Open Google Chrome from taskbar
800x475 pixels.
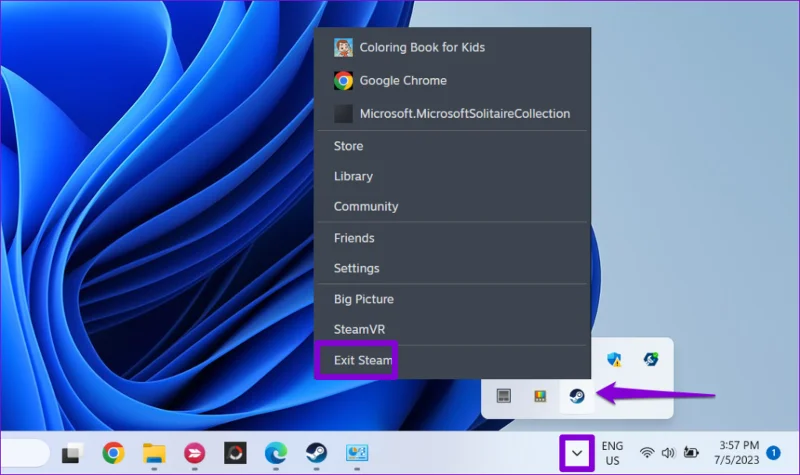coord(113,453)
